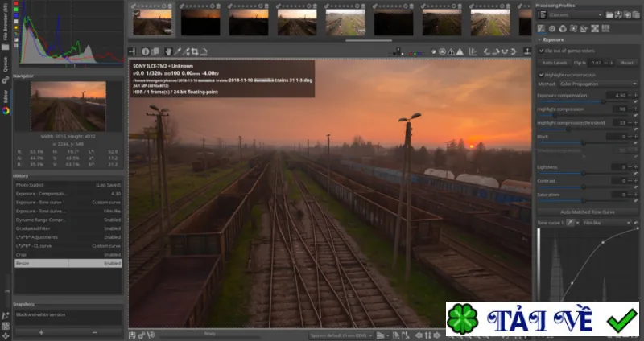Open the Color tab icon in tool panel
Image resolution: width=644 pixels, height=341 pixels.
pos(563,29)
